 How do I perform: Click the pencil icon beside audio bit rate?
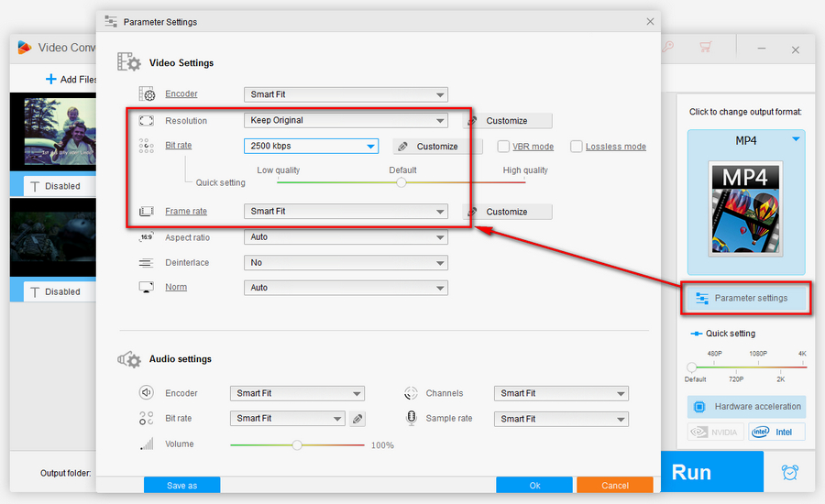357,419
